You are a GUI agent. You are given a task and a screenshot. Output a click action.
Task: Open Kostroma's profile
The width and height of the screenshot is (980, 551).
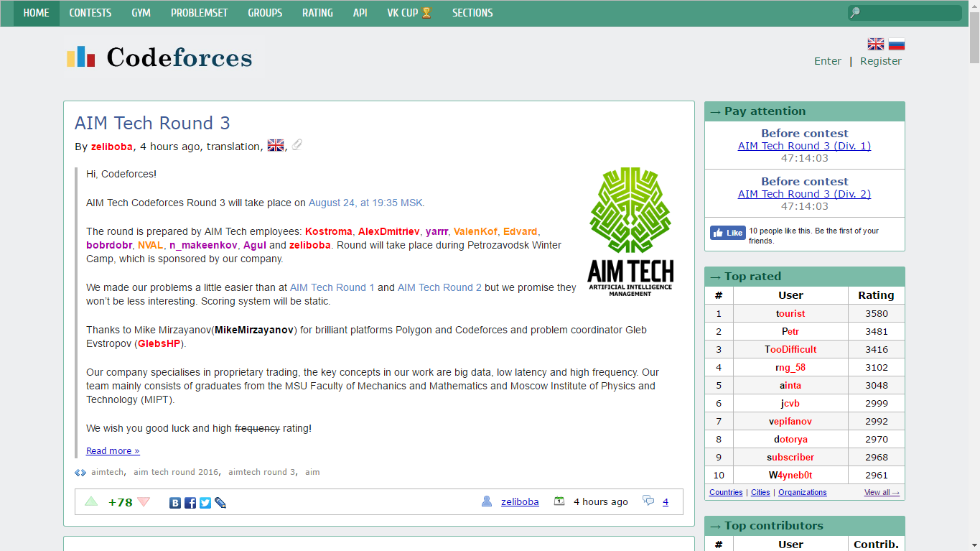329,231
